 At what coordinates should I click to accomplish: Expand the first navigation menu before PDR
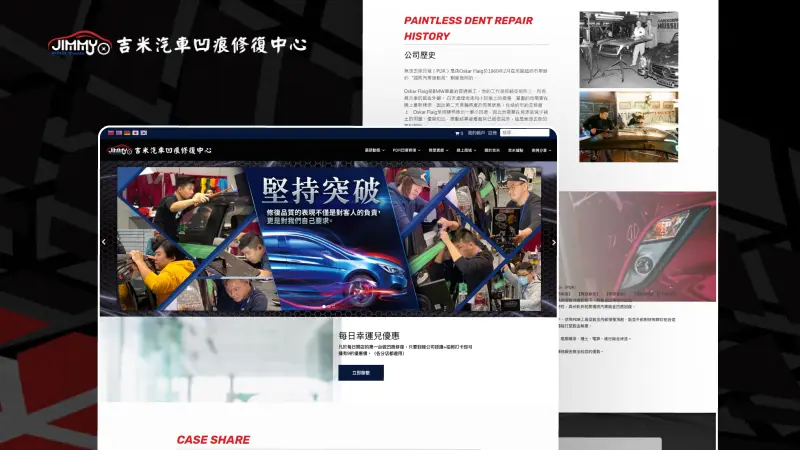(374, 151)
